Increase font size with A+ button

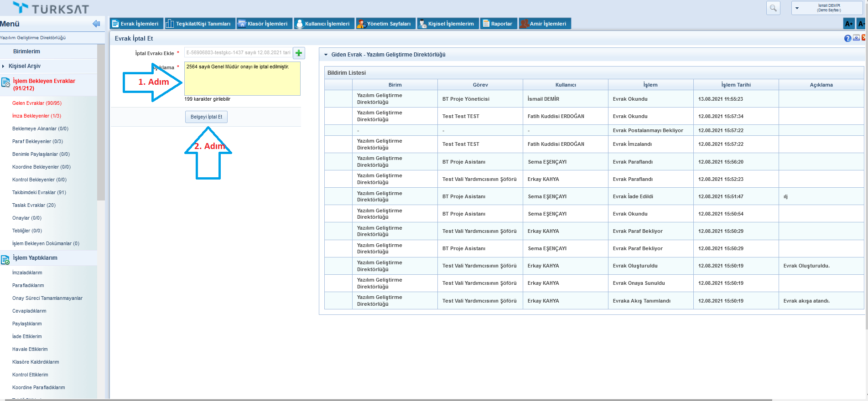point(848,24)
